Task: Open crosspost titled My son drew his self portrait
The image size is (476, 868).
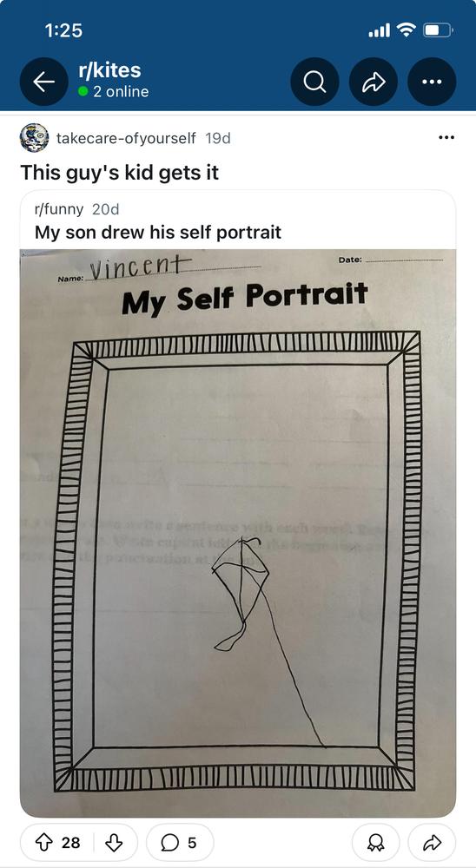Action: (158, 232)
